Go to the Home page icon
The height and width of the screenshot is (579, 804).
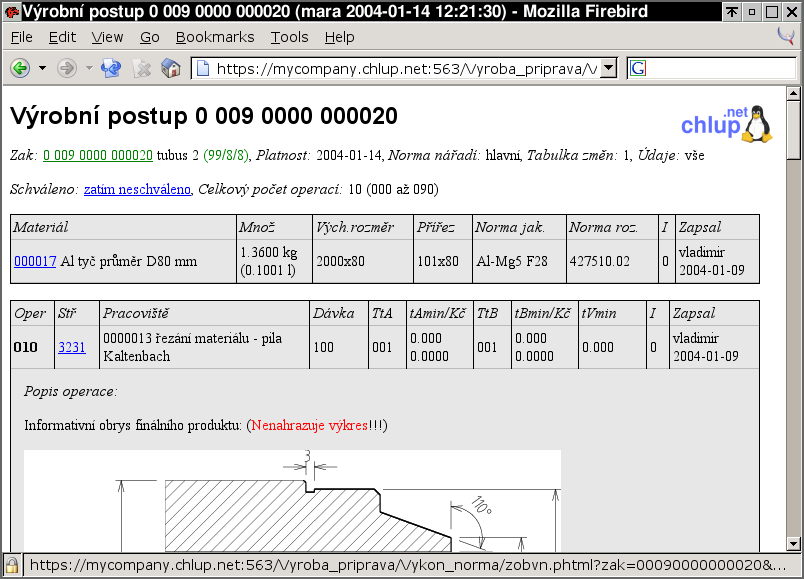coord(171,68)
